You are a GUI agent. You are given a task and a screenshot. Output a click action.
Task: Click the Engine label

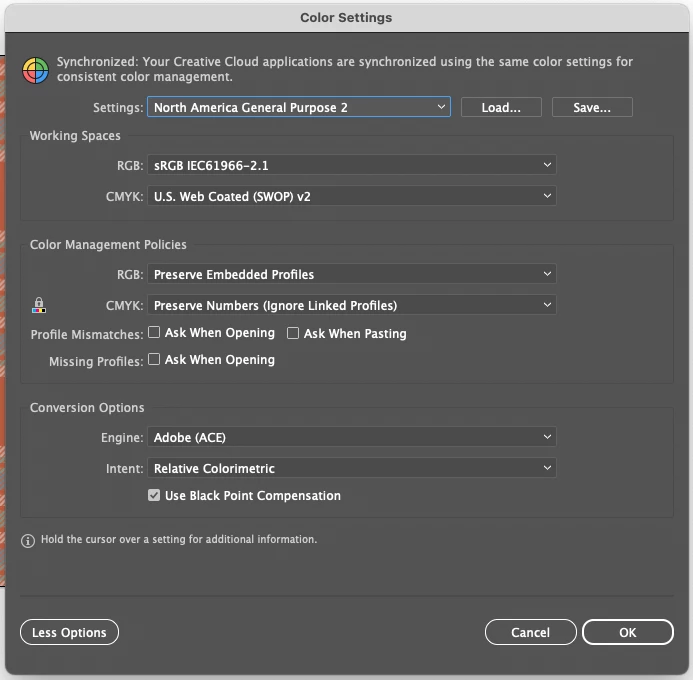(x=122, y=437)
